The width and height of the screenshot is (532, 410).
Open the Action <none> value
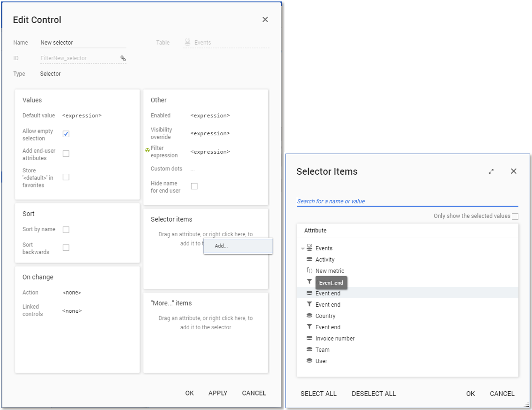point(72,293)
